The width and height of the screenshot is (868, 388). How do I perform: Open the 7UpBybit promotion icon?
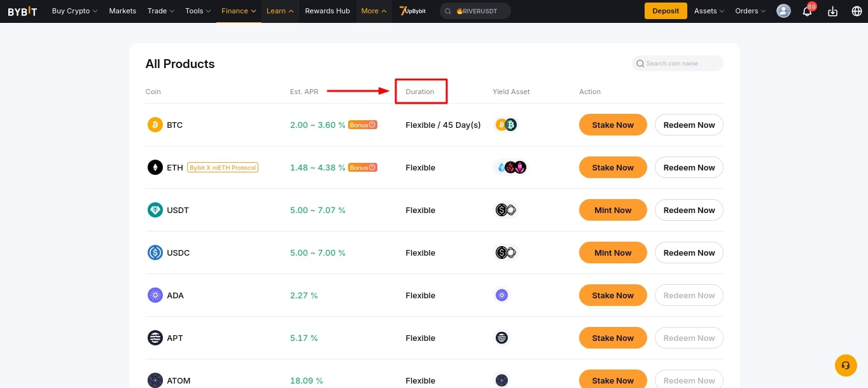click(412, 11)
